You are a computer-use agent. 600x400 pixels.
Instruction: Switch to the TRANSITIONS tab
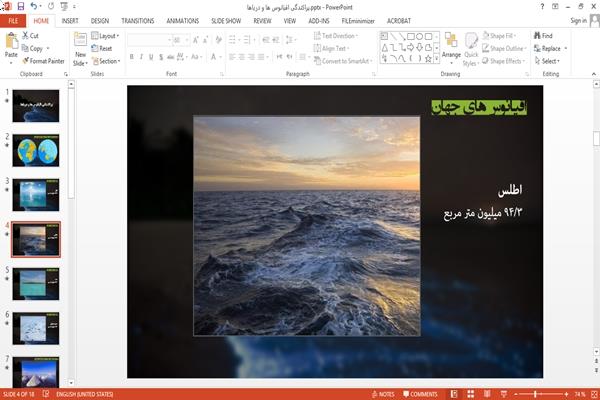point(138,21)
